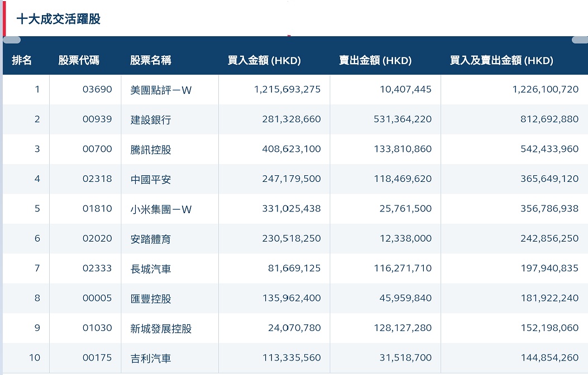The height and width of the screenshot is (375, 588).
Task: Click buy amount 113,335,560
Action: (x=291, y=358)
